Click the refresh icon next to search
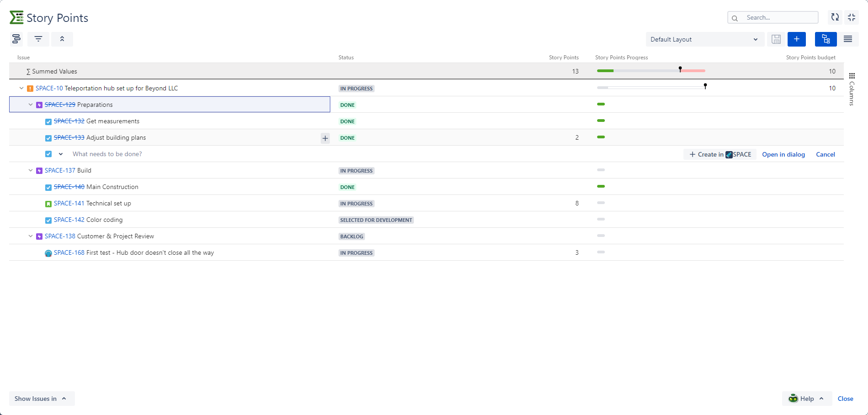This screenshot has width=868, height=415. pyautogui.click(x=835, y=17)
